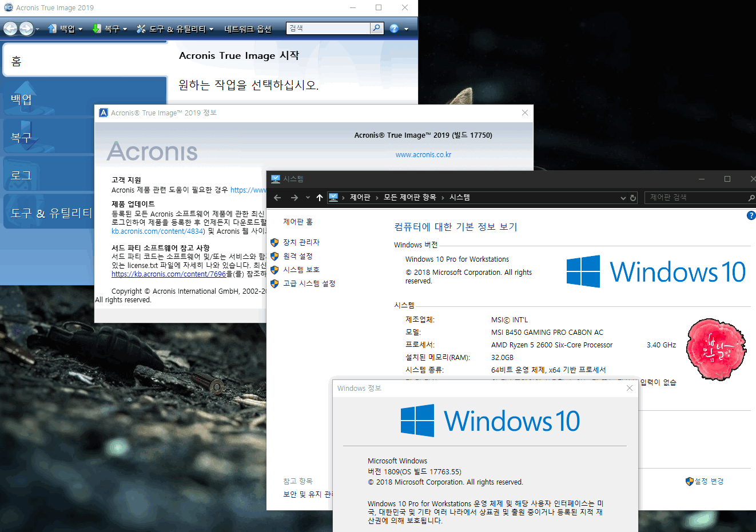Click 보안 및 유지 관리 link

(x=308, y=494)
